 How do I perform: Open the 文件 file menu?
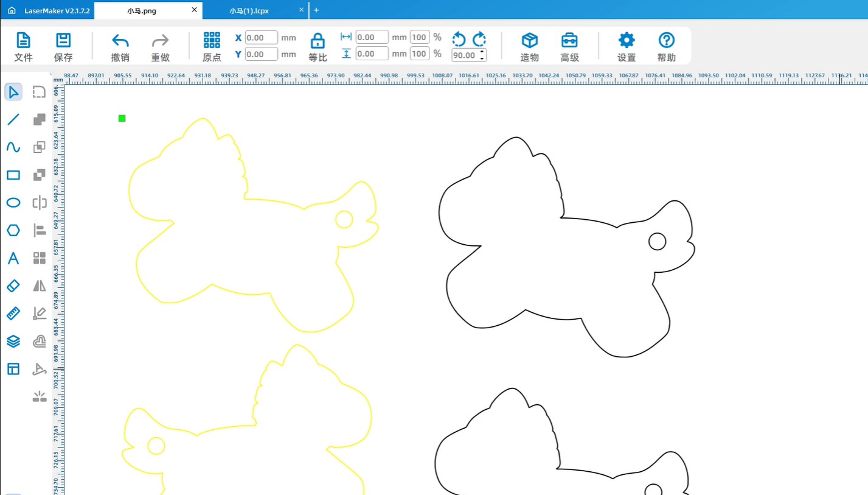click(23, 47)
